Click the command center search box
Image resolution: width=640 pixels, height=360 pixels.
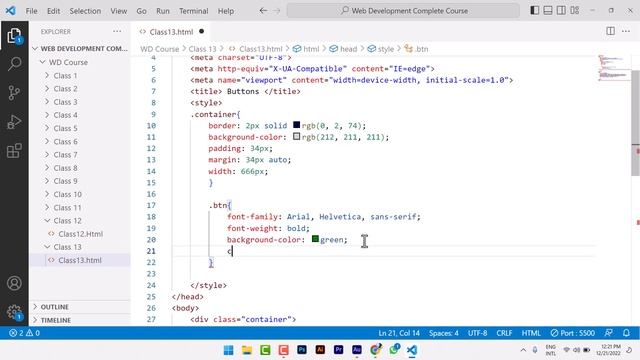[403, 11]
